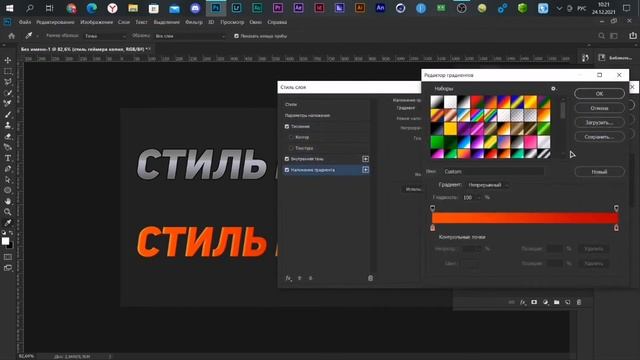Open the Редактирование menu

click(55, 22)
